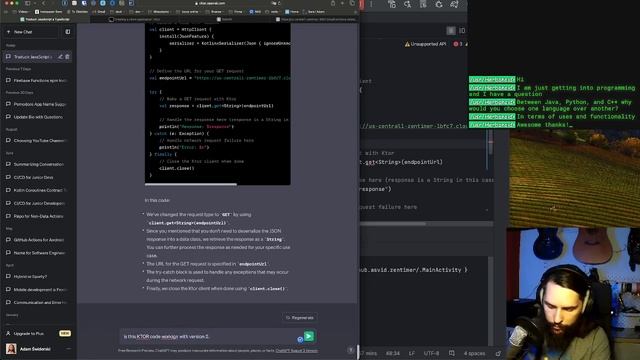Open the 'Name for Software Engineer' chat
640x360 pixels.
tap(38, 253)
